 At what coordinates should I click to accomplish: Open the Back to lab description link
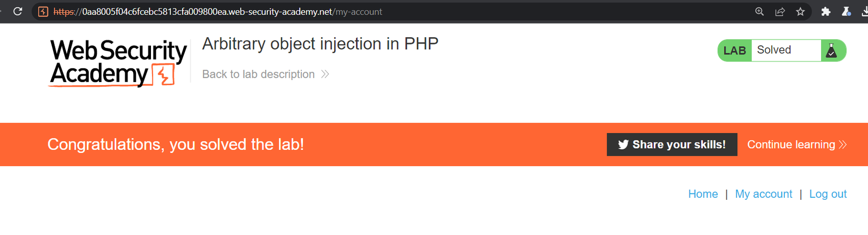[x=258, y=74]
